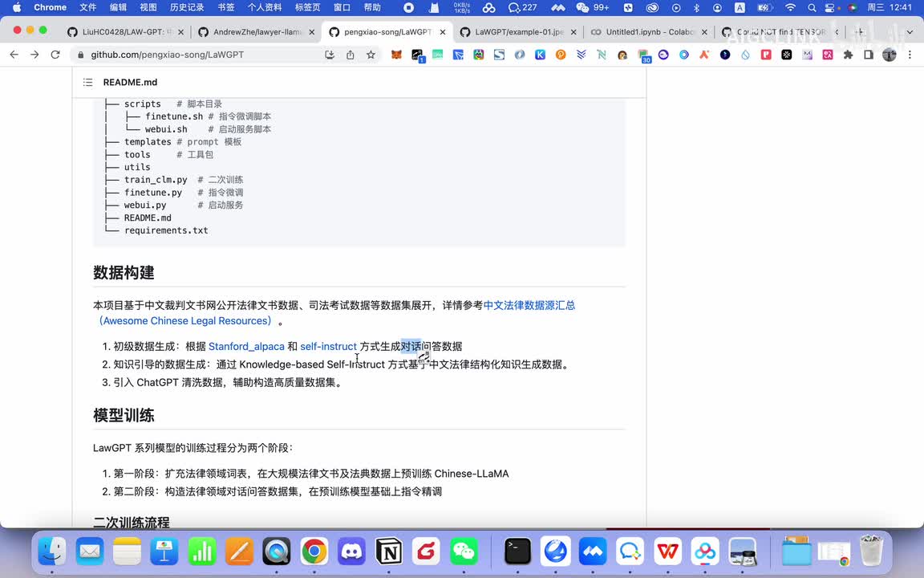Open the README outline list icon
Viewport: 924px width, 578px height.
(x=88, y=83)
